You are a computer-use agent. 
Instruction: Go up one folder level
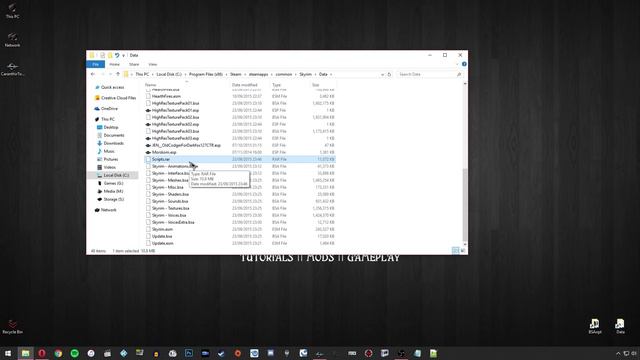118,74
